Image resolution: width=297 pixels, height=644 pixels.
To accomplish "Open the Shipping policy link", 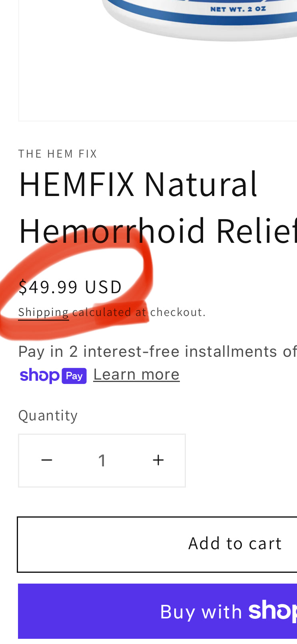I will pyautogui.click(x=44, y=312).
